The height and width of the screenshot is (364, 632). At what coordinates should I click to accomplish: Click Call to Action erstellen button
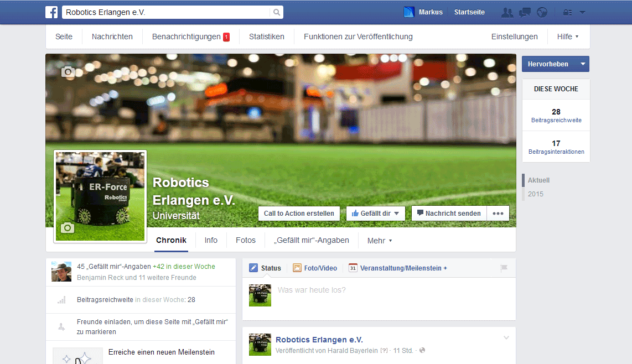click(x=299, y=213)
